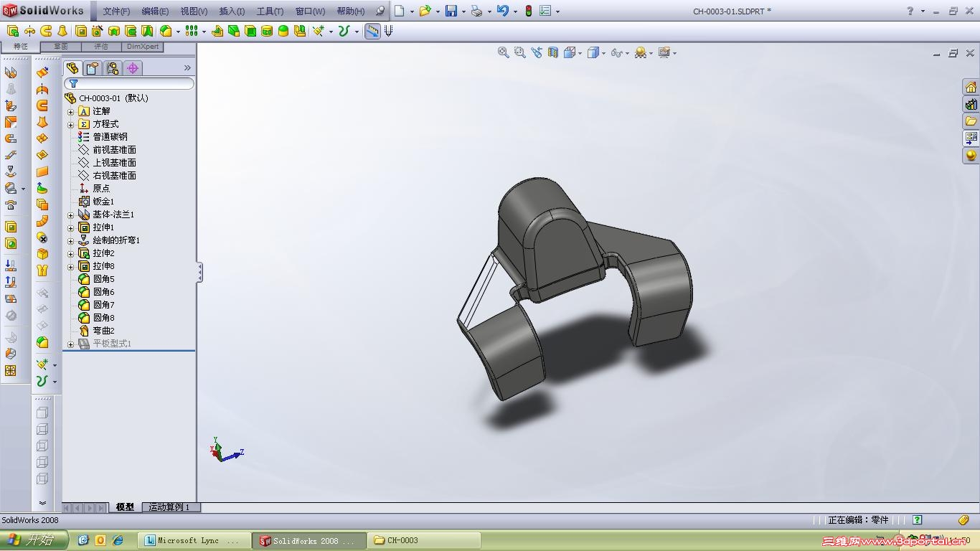The width and height of the screenshot is (980, 551).
Task: Expand the 平板型式1 feature node
Action: tap(70, 344)
